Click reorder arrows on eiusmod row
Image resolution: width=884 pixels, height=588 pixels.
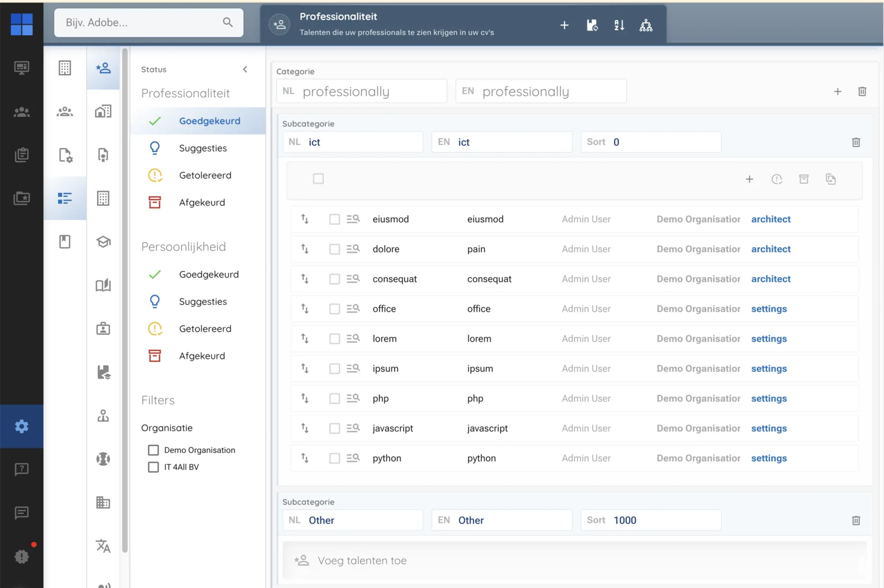pos(304,219)
